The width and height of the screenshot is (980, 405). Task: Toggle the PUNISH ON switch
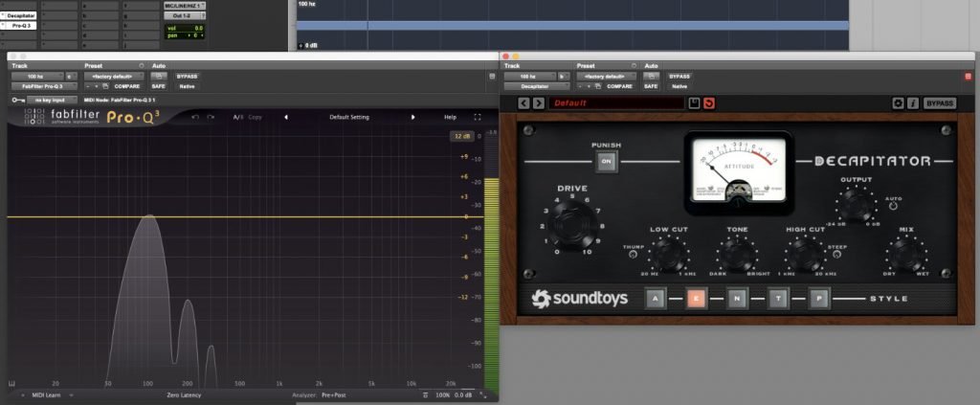[x=606, y=161]
